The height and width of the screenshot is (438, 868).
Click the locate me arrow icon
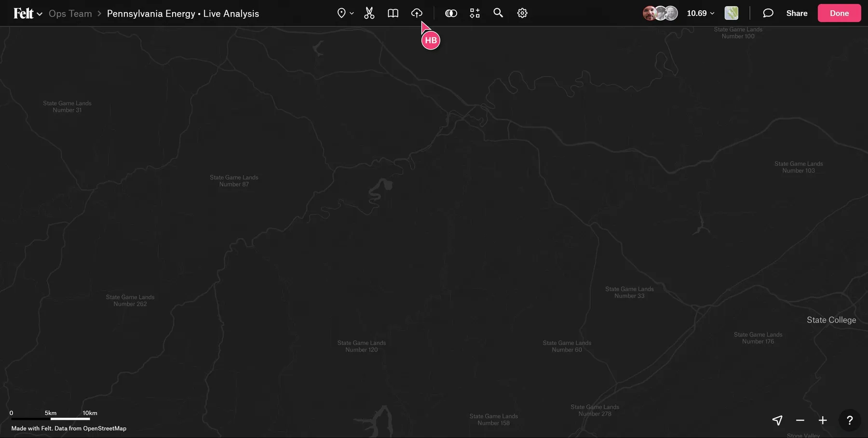(x=777, y=420)
